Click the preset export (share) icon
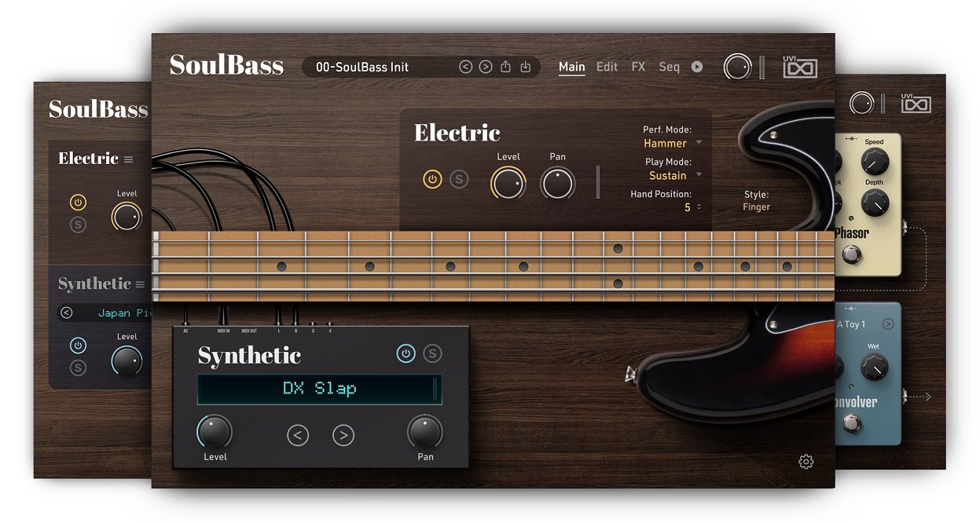This screenshot has width=980, height=523. [x=505, y=67]
